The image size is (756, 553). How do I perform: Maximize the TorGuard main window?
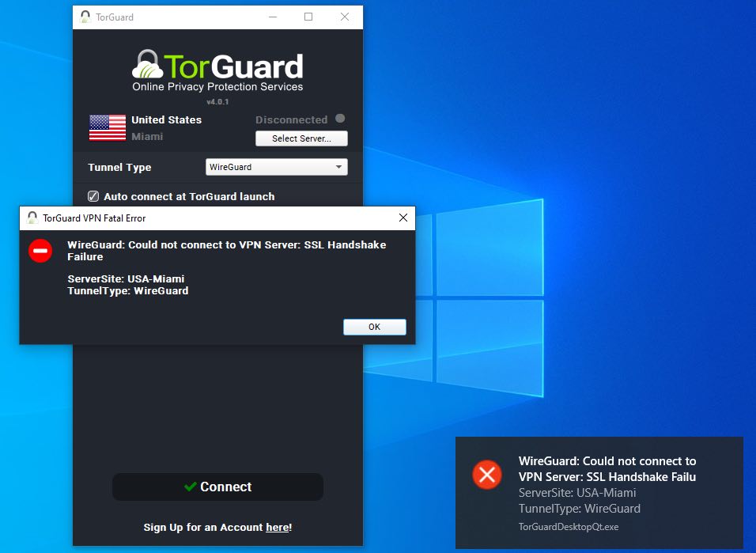(x=308, y=17)
